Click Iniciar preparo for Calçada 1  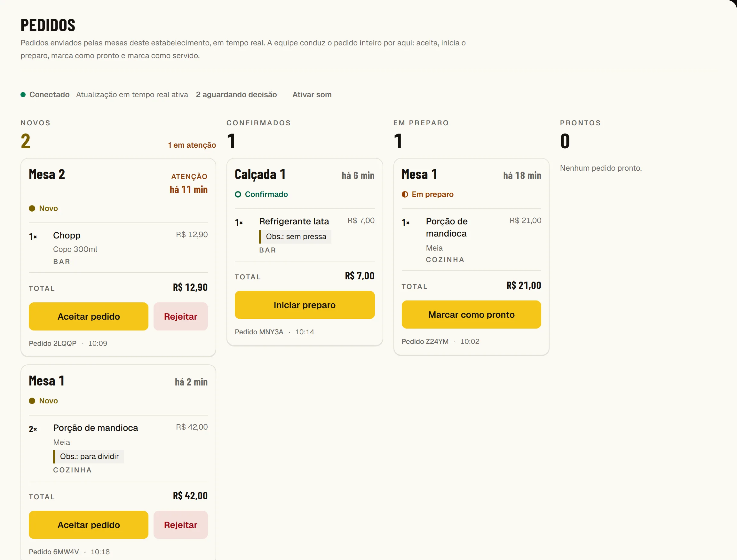tap(305, 305)
